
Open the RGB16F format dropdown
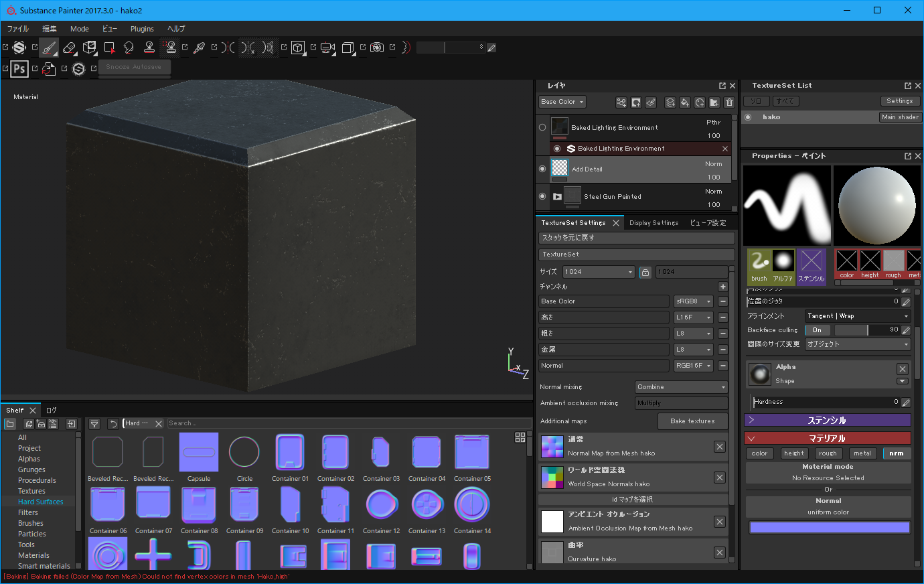click(x=694, y=366)
